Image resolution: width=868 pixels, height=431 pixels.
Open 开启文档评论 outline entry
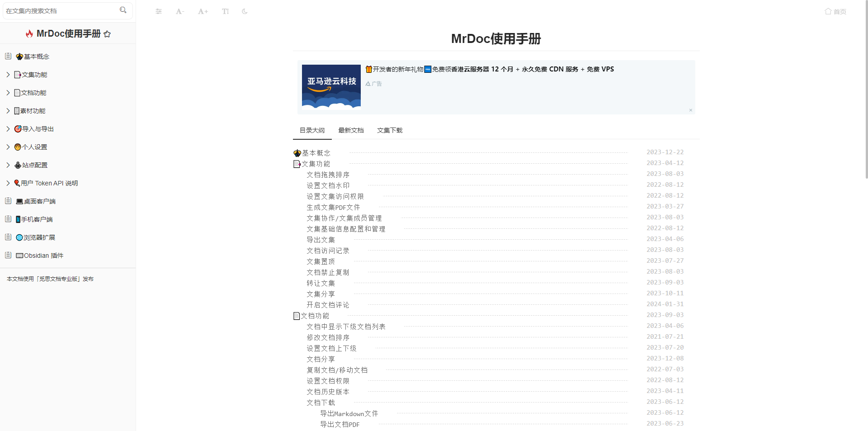point(328,305)
